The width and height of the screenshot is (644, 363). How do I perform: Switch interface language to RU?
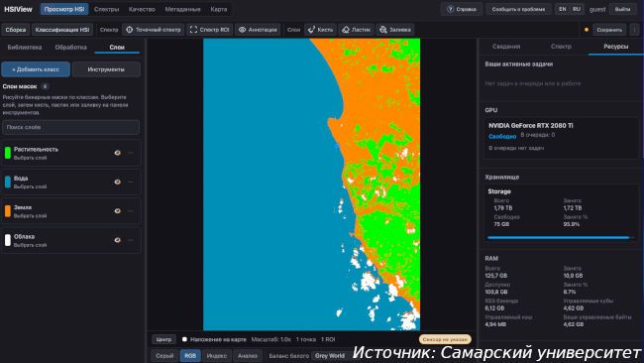[577, 9]
